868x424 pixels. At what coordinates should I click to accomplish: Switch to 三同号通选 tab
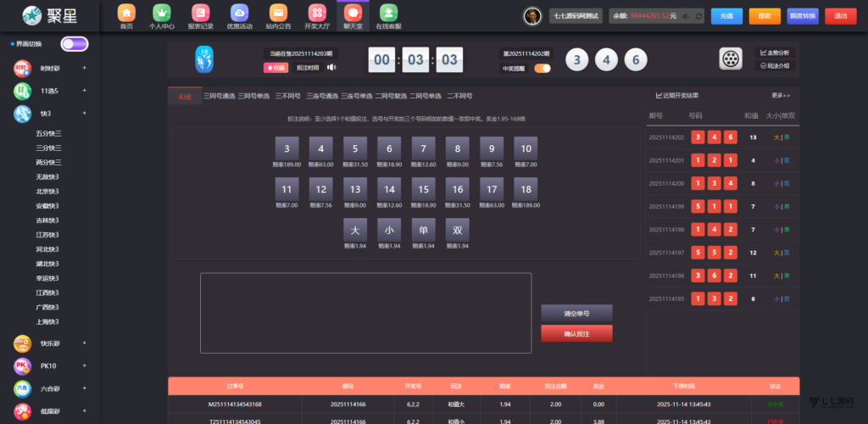220,96
